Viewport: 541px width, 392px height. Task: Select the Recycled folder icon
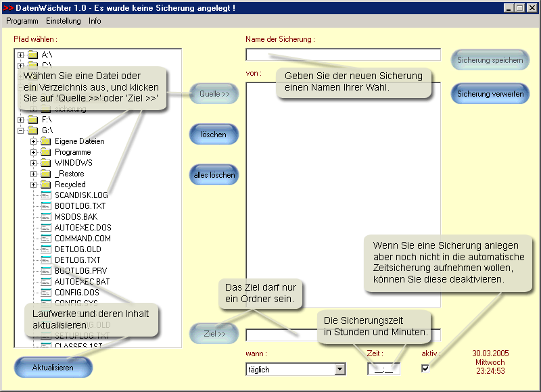point(46,185)
